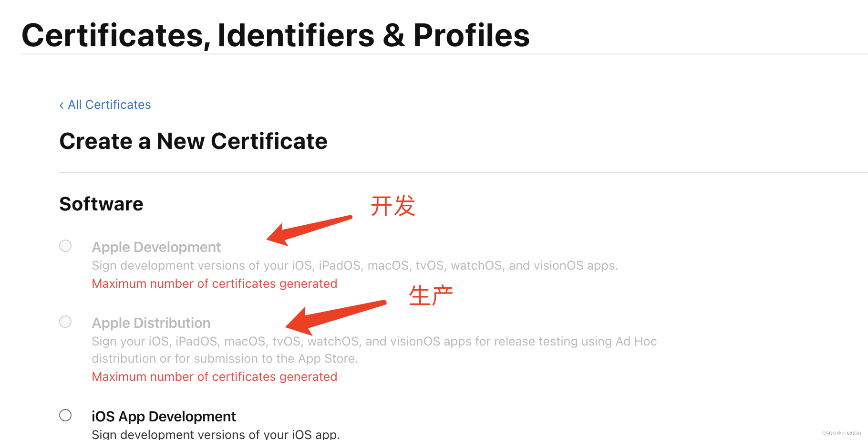The image size is (868, 440).
Task: Select the Apple Development radio button
Action: 65,246
